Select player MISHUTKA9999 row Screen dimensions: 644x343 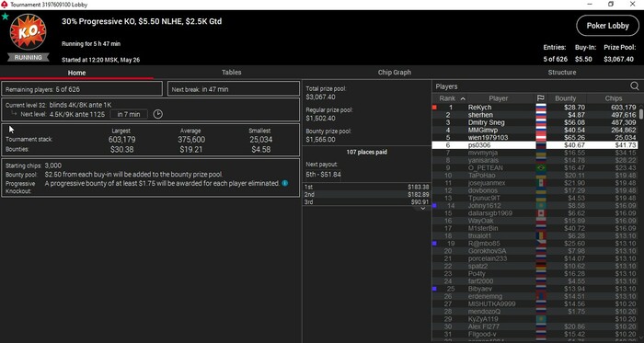[x=535, y=304]
